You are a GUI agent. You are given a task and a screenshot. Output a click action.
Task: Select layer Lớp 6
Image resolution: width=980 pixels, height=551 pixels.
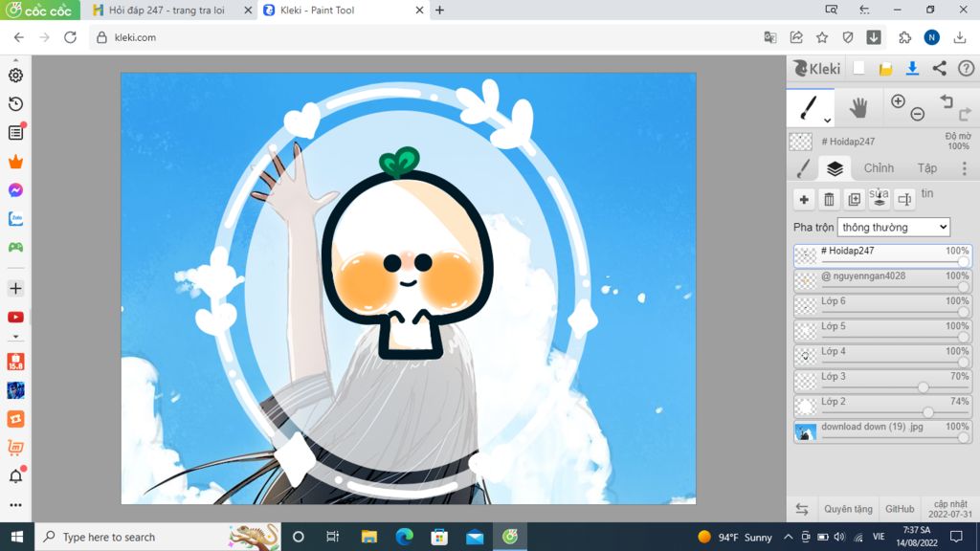[882, 305]
